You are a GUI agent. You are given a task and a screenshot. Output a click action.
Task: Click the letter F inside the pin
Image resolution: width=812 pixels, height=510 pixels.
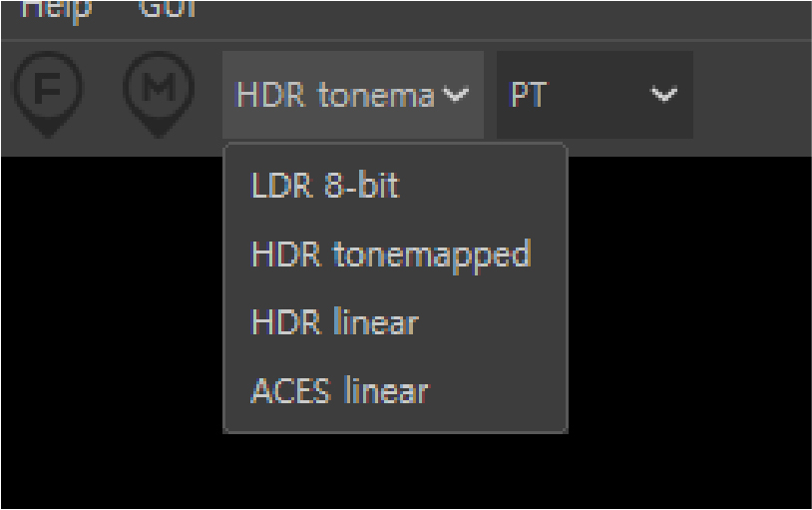pyautogui.click(x=48, y=87)
